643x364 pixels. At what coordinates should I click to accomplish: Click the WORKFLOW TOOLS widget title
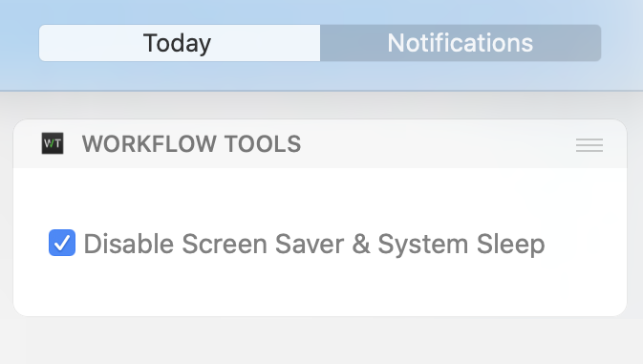[x=191, y=144]
